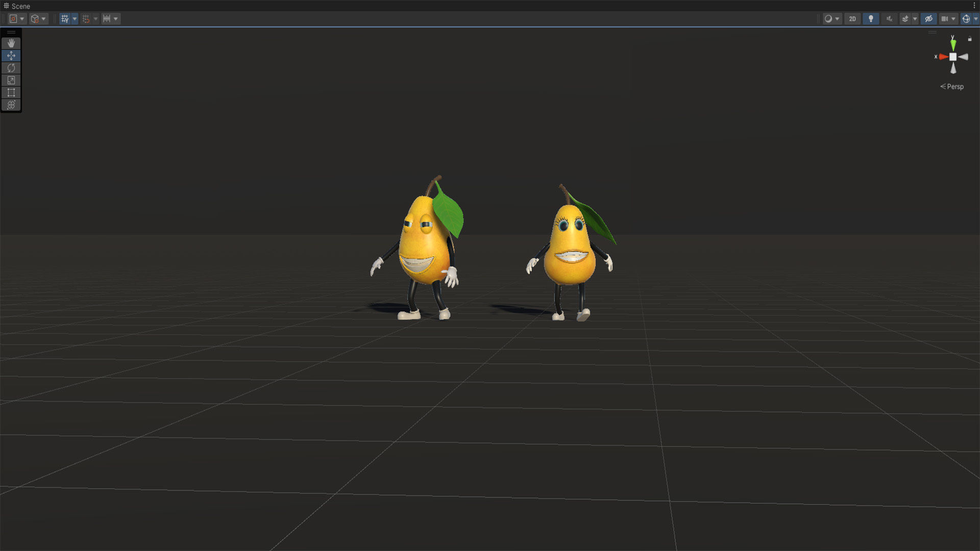
Task: Select the Rect transform tool
Action: 11,92
